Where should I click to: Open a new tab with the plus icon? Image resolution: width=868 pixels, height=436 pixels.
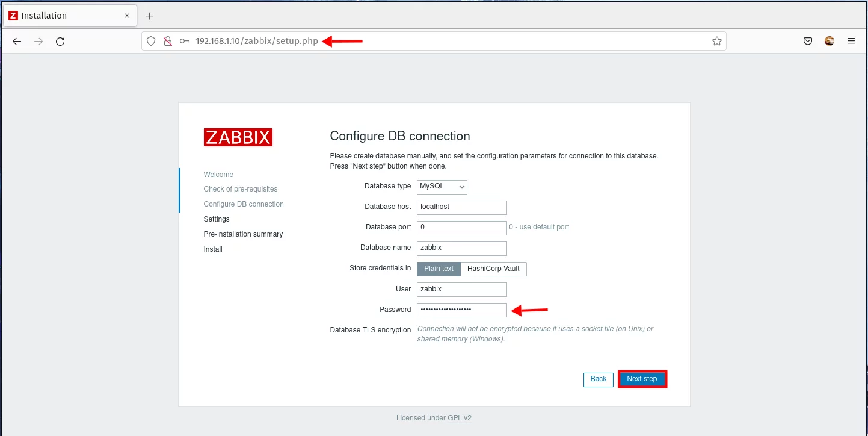click(150, 16)
